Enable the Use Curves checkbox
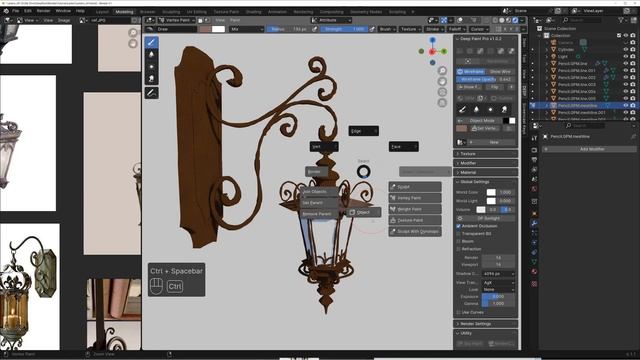640x360 pixels. click(x=458, y=312)
